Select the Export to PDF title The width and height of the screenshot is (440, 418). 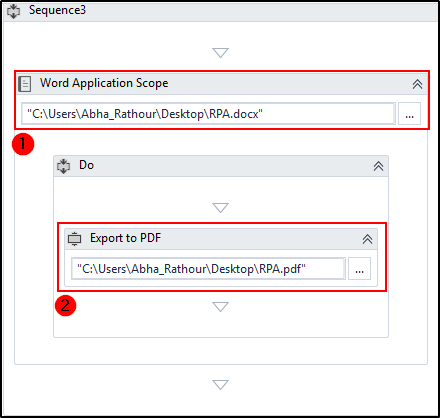(125, 238)
